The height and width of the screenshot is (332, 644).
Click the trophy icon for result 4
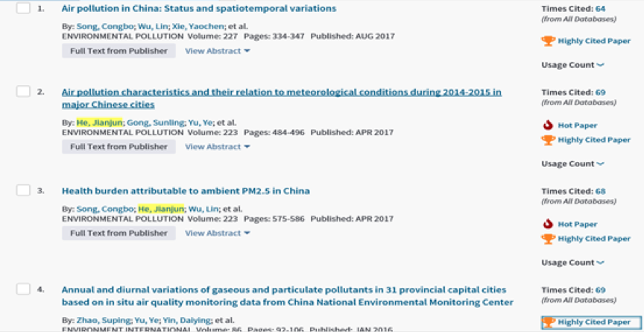pyautogui.click(x=549, y=322)
